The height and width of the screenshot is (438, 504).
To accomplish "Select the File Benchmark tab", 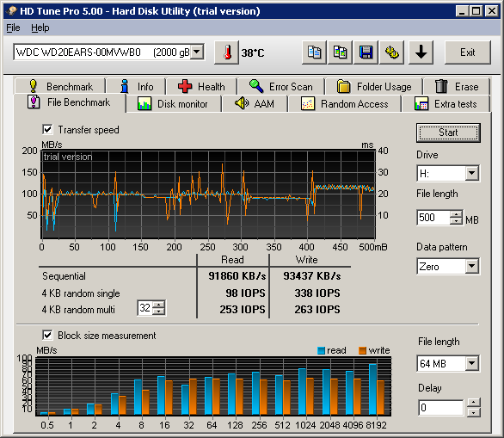I will click(x=70, y=102).
